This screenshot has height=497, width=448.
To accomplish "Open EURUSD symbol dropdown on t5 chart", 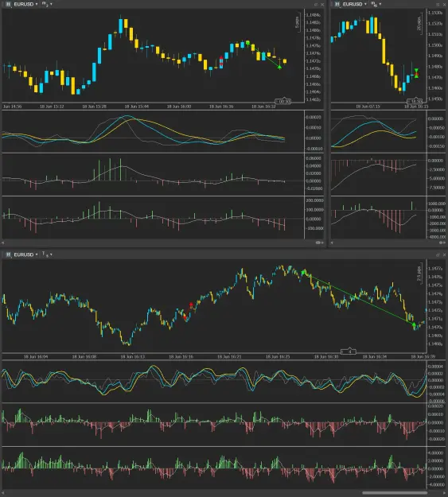I will coord(25,254).
